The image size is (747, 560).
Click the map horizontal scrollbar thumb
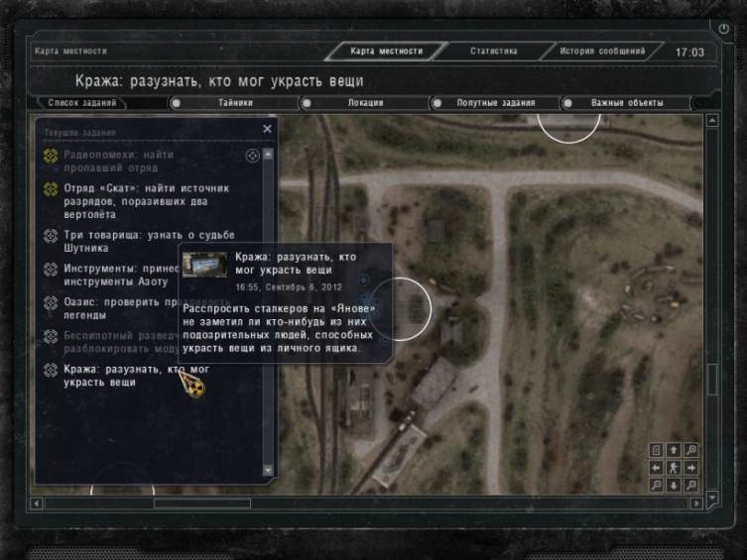tap(202, 503)
